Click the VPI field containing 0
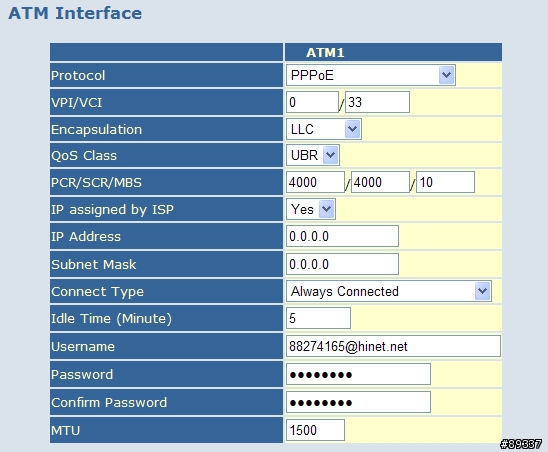 click(312, 102)
